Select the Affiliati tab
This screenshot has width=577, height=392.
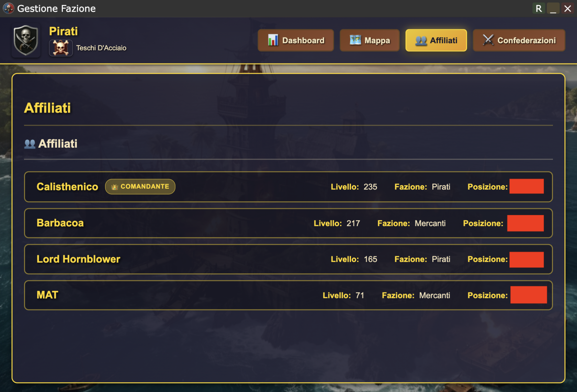point(436,40)
